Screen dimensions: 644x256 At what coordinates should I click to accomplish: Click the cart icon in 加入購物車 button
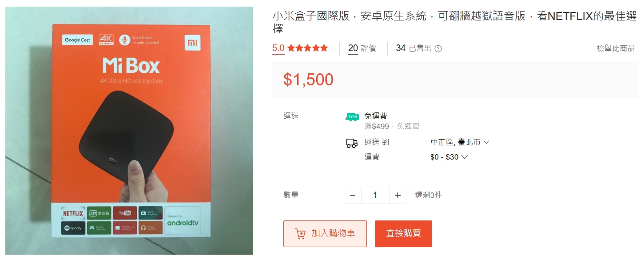coord(300,234)
